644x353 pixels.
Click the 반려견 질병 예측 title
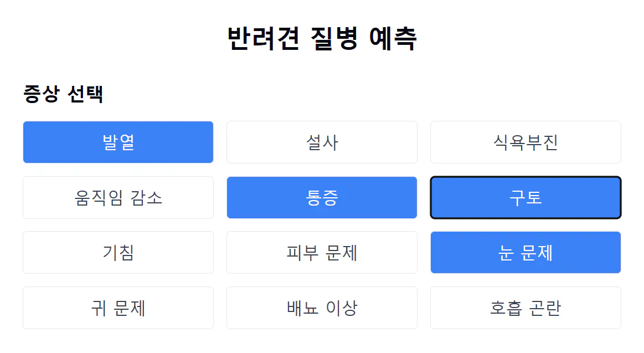point(322,39)
